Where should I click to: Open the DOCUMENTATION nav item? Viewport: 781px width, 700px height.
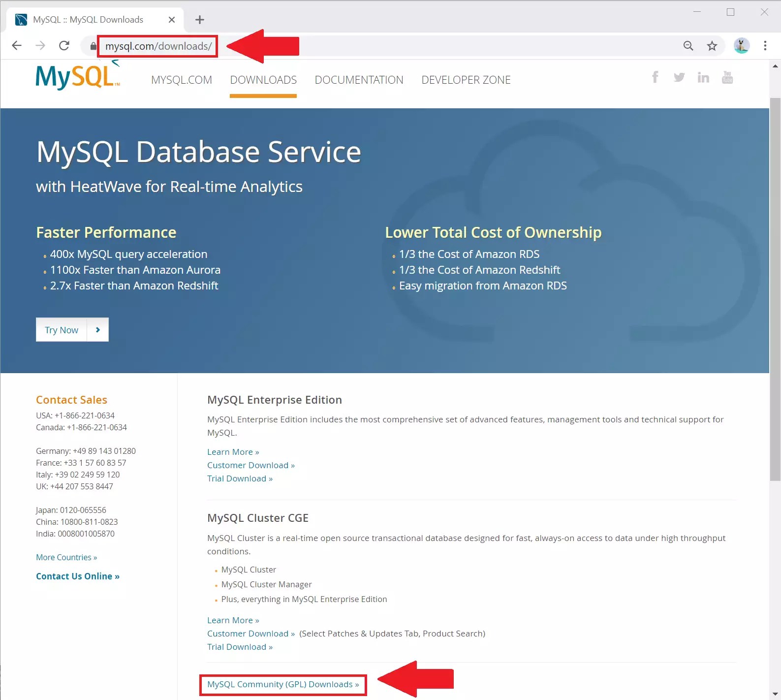pyautogui.click(x=359, y=80)
